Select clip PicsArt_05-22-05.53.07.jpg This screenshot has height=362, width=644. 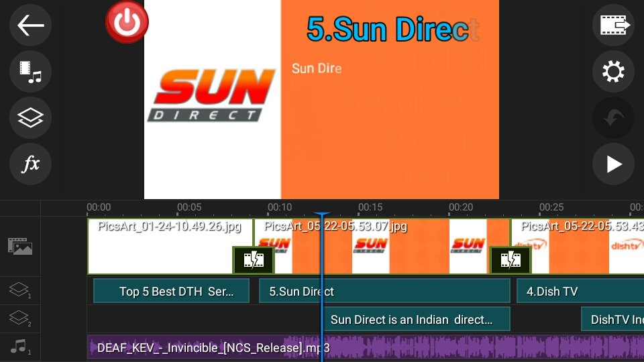(382, 246)
